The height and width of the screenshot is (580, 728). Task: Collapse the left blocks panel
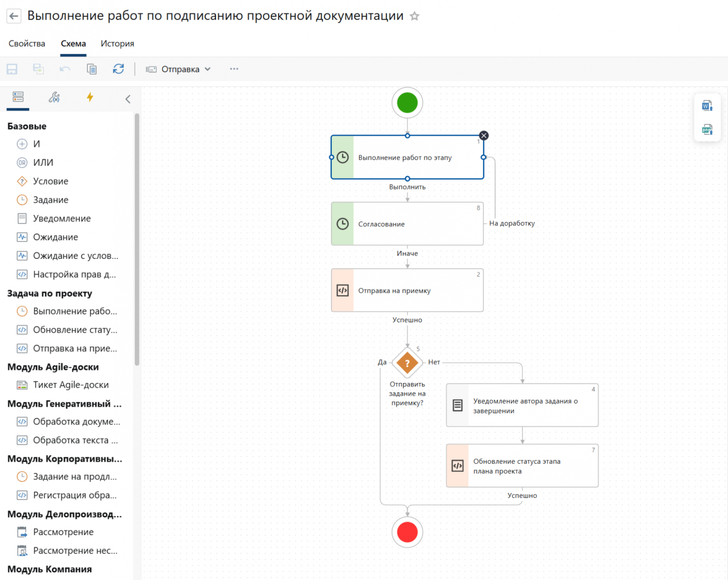click(128, 99)
